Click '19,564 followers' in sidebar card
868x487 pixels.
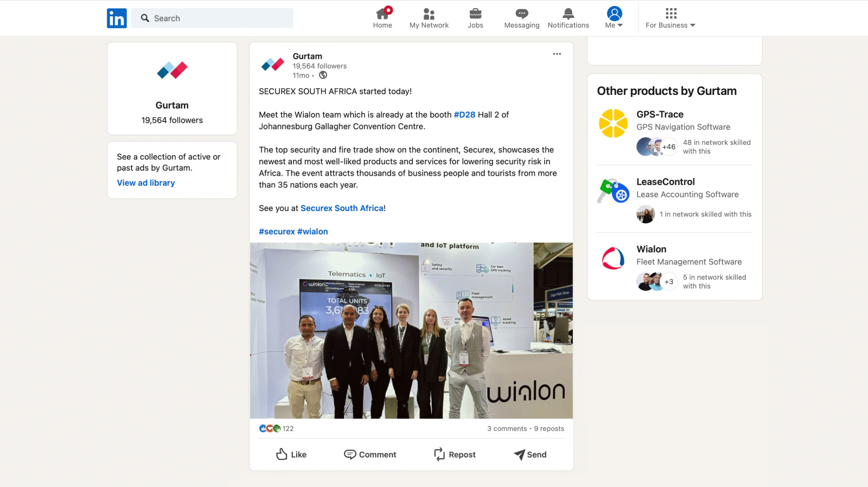[x=172, y=120]
